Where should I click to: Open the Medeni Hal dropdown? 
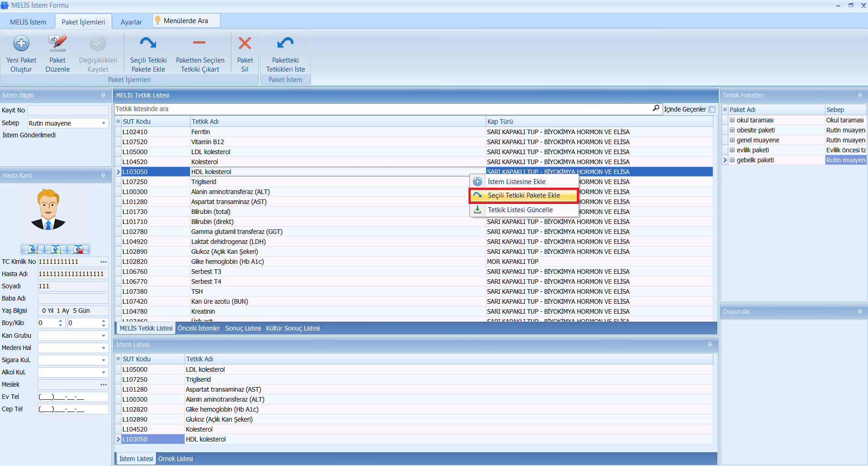point(103,348)
